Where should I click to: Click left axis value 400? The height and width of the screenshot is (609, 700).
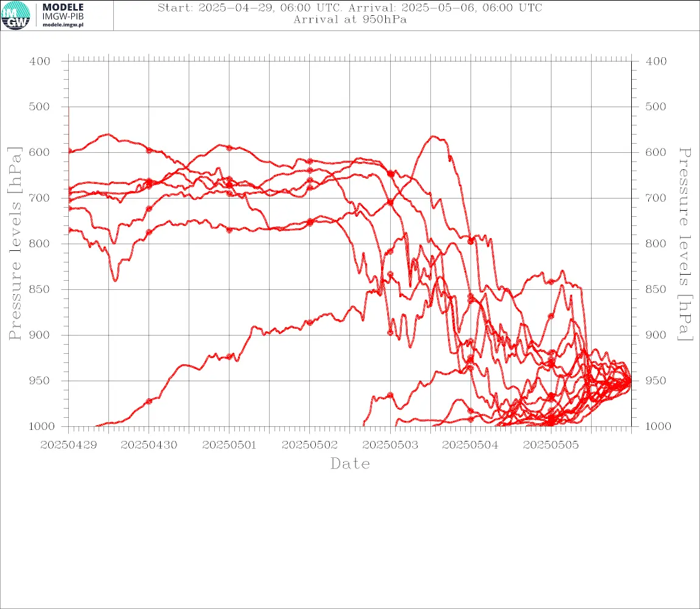(40, 62)
